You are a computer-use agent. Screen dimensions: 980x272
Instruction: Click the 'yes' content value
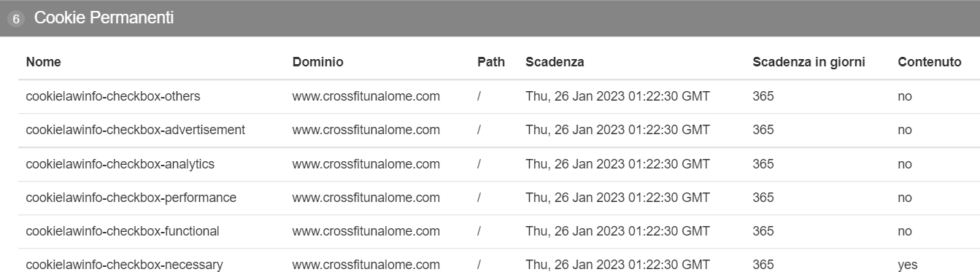click(x=908, y=265)
